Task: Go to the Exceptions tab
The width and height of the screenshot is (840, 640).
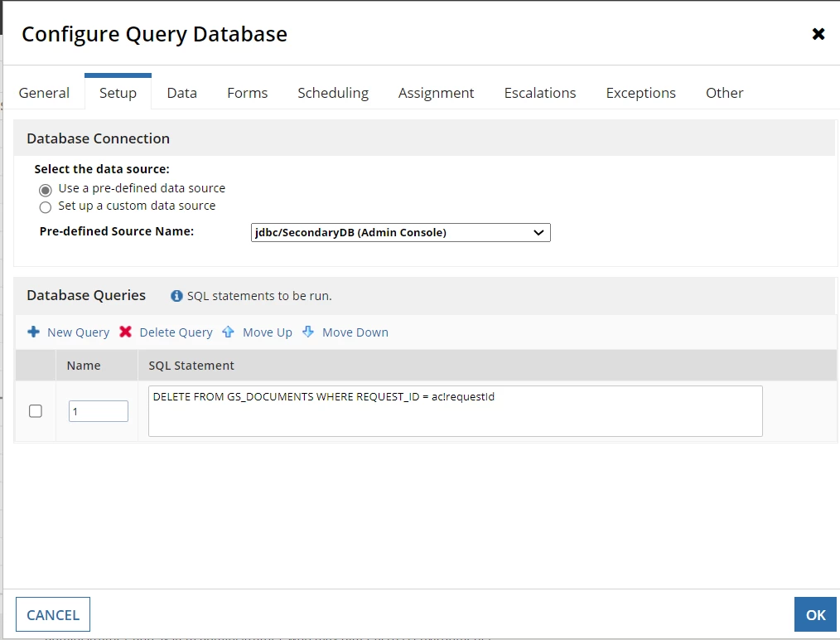Action: tap(640, 93)
